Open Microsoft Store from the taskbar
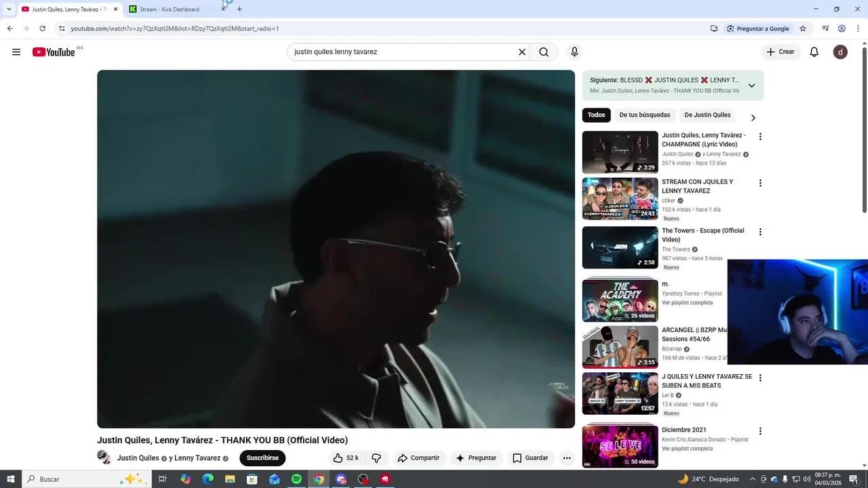The image size is (868, 488). (x=252, y=479)
